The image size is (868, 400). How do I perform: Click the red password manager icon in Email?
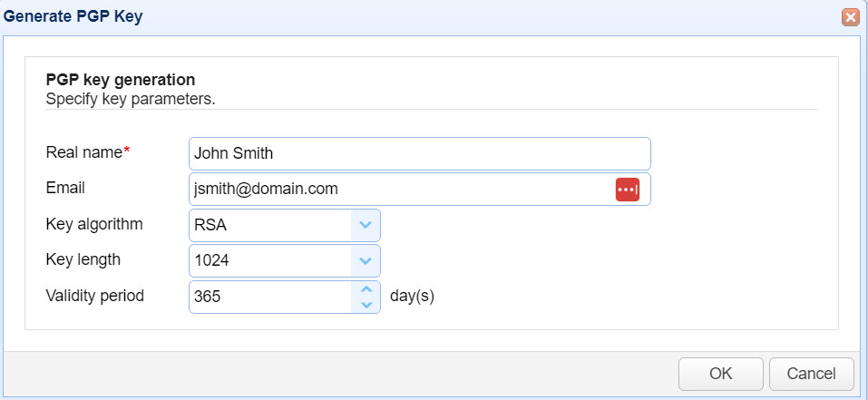point(628,189)
